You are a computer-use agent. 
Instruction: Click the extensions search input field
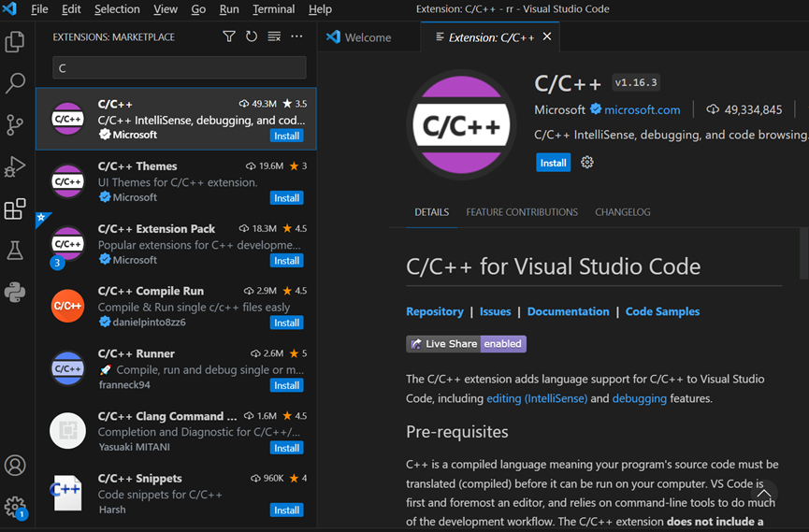(179, 68)
